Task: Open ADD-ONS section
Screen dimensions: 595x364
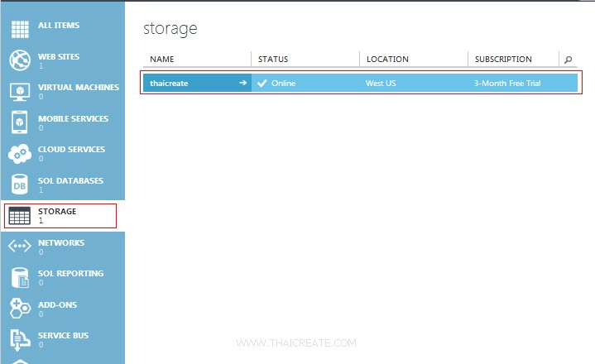Action: (57, 305)
